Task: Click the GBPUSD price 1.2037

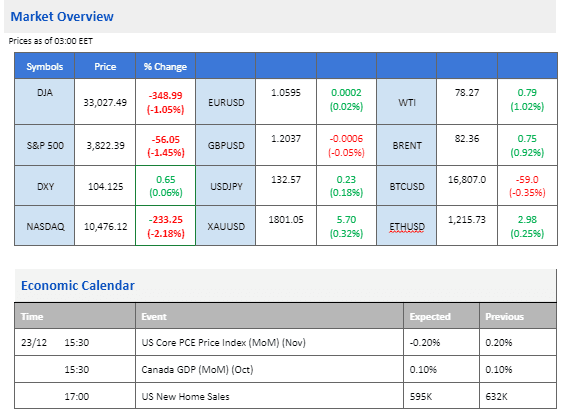Action: coord(286,139)
